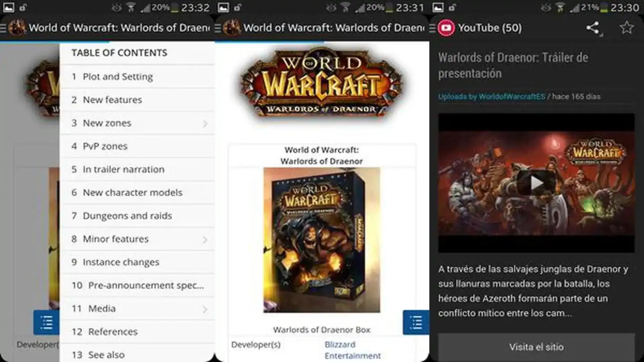This screenshot has width=644, height=362.
Task: Tap the red YouTube logo icon
Action: [446, 28]
